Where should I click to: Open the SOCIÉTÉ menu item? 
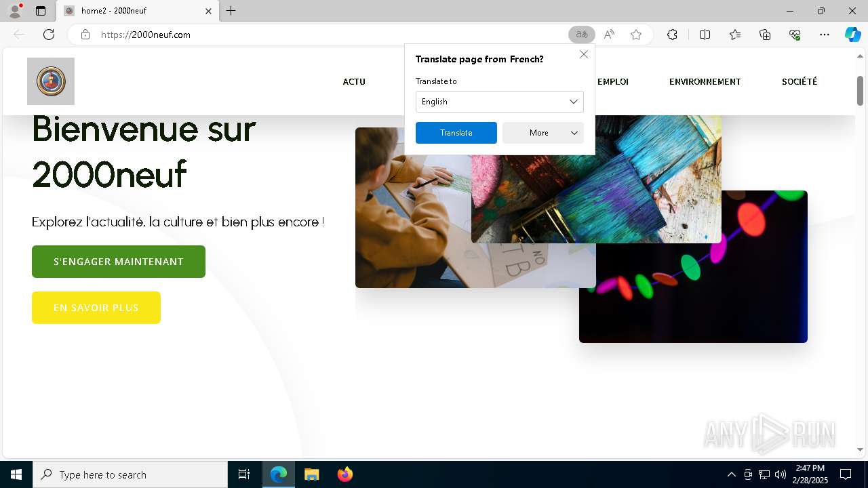coord(800,81)
